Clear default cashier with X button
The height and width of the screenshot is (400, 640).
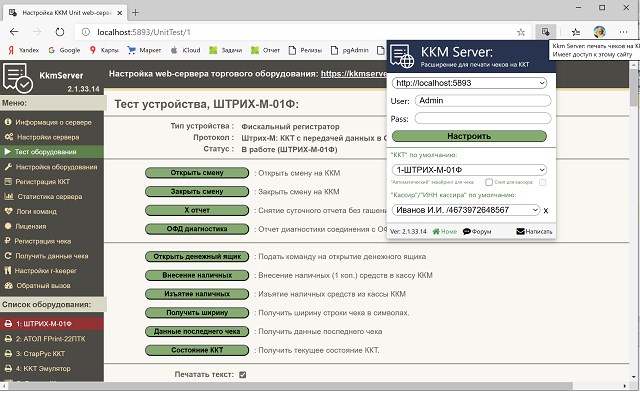(x=546, y=211)
